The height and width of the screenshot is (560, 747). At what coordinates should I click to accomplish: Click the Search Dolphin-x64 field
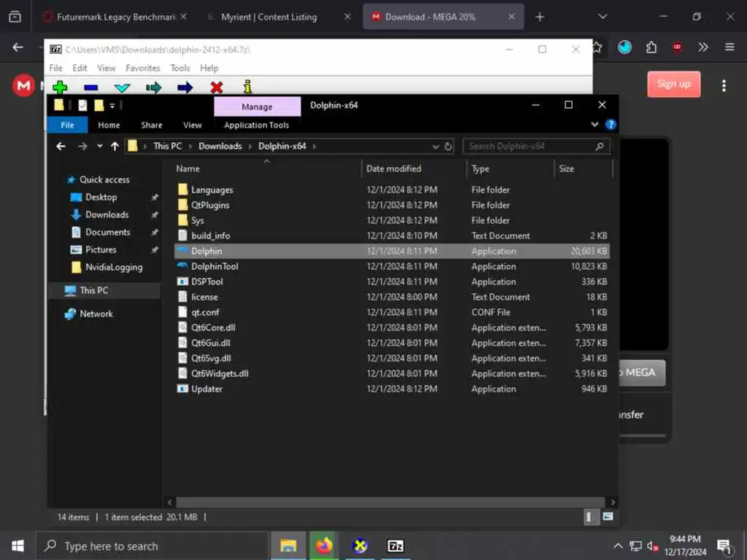tap(536, 146)
